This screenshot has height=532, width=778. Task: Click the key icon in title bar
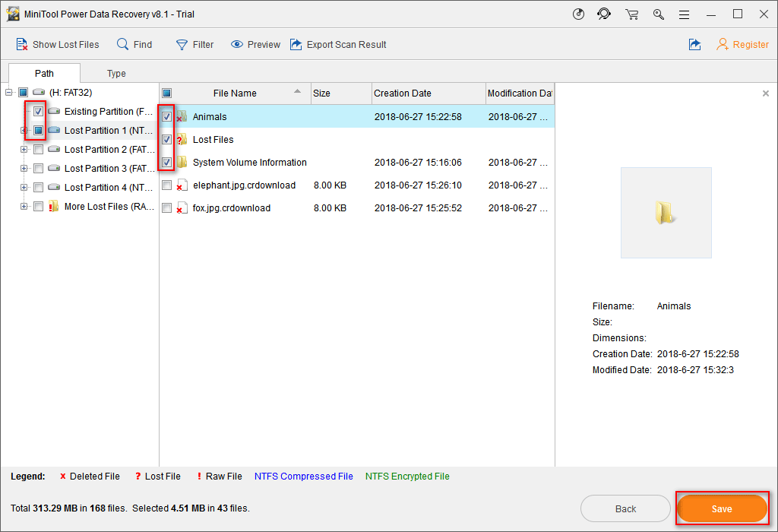[x=658, y=14]
